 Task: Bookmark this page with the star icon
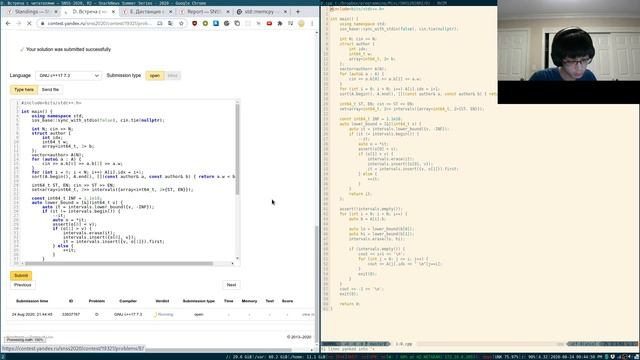coord(181,24)
